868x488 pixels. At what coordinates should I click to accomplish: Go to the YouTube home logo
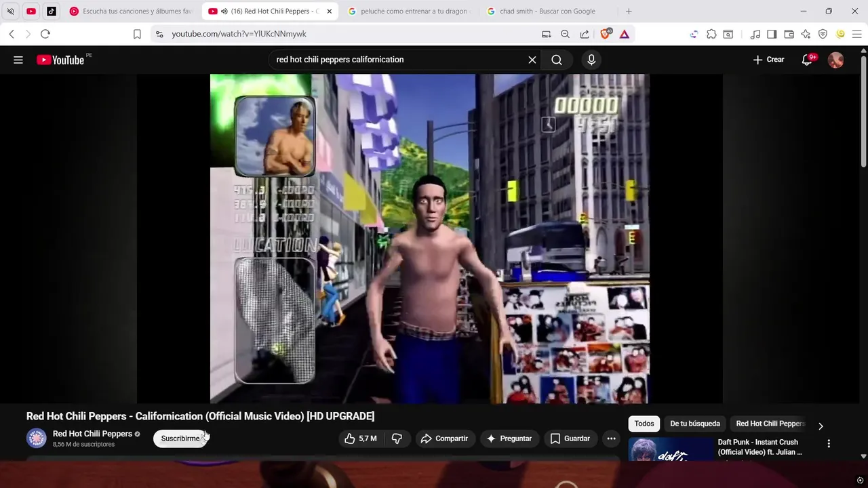(x=60, y=60)
